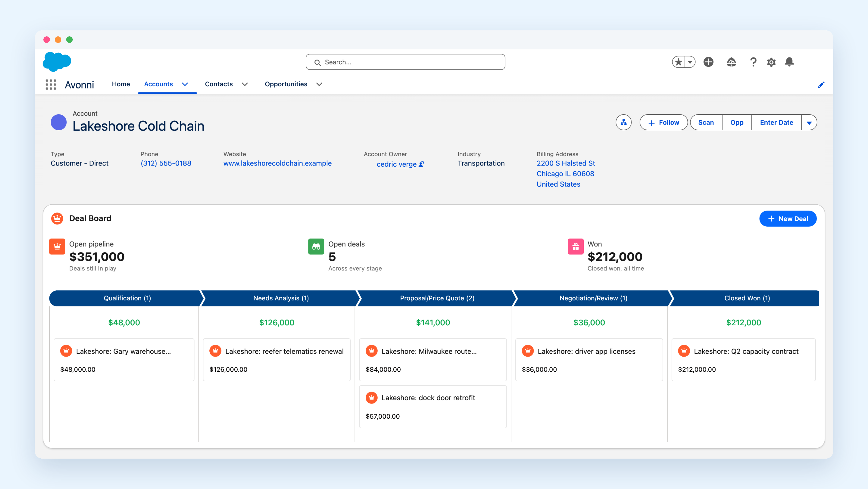
Task: Click the Open pipeline orange icon
Action: pyautogui.click(x=57, y=247)
